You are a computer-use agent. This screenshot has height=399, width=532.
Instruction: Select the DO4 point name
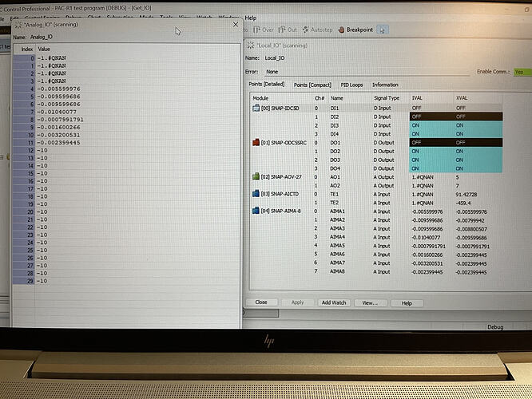pos(335,168)
